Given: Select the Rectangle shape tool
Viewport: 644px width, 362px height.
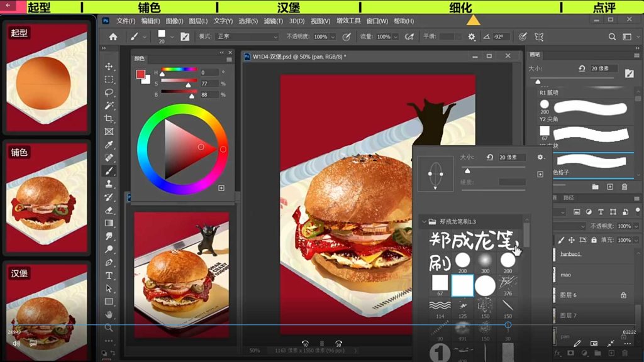Looking at the screenshot, I should point(109,302).
